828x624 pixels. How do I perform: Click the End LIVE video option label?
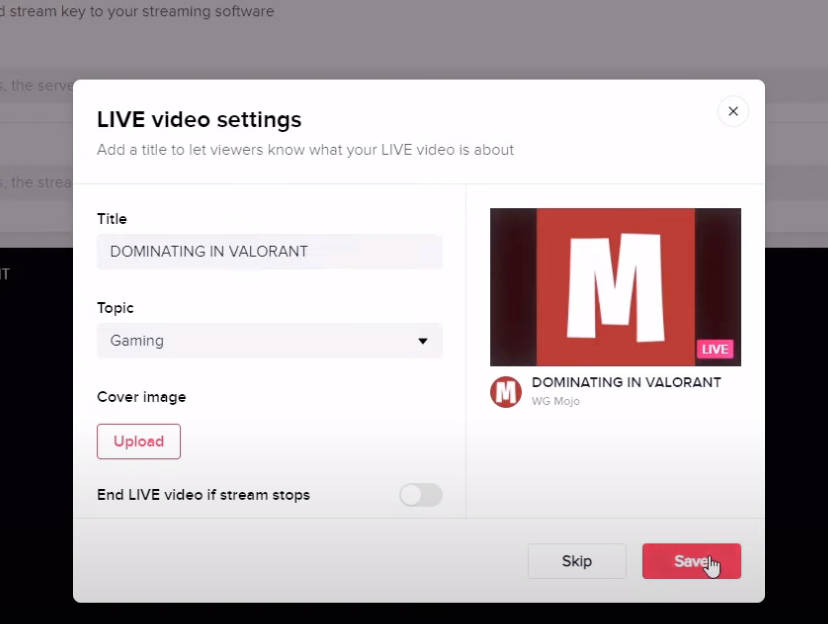203,495
